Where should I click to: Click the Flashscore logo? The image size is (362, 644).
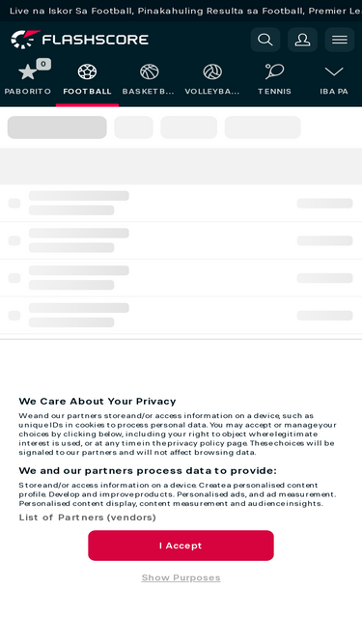(x=79, y=40)
